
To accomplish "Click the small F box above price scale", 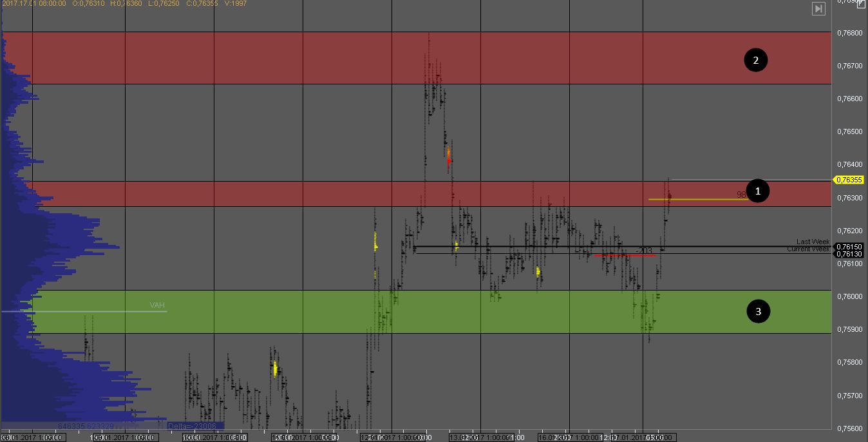I will (862, 3).
